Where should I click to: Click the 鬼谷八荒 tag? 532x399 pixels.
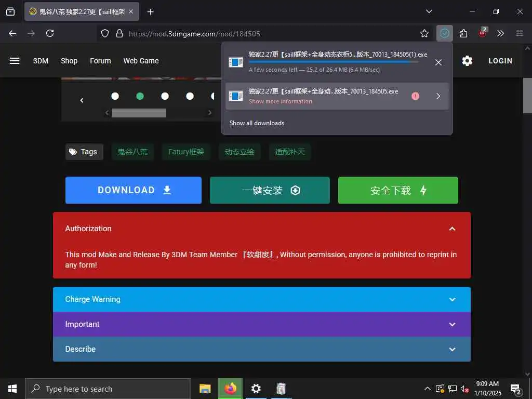(x=132, y=152)
